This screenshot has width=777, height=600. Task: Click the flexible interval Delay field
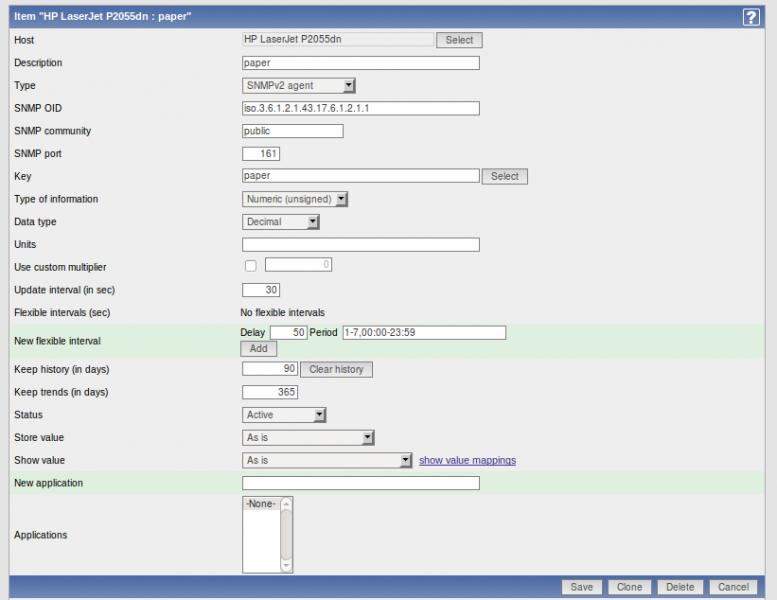(x=288, y=332)
